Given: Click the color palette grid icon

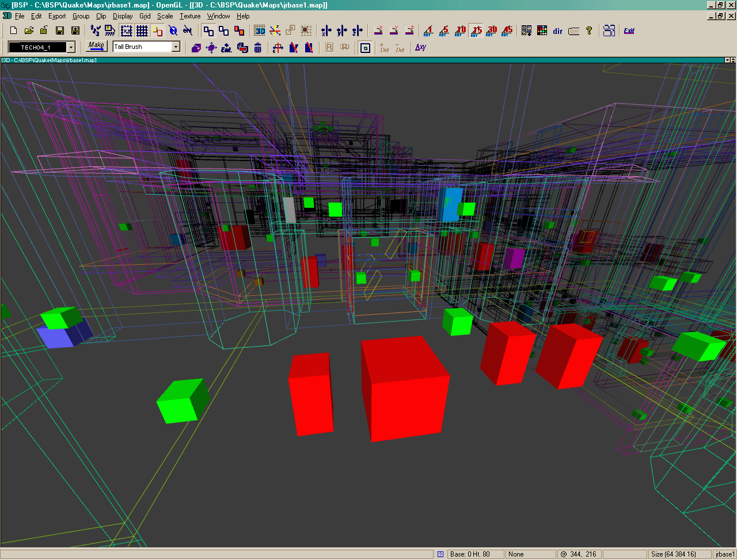Looking at the screenshot, I should 542,31.
